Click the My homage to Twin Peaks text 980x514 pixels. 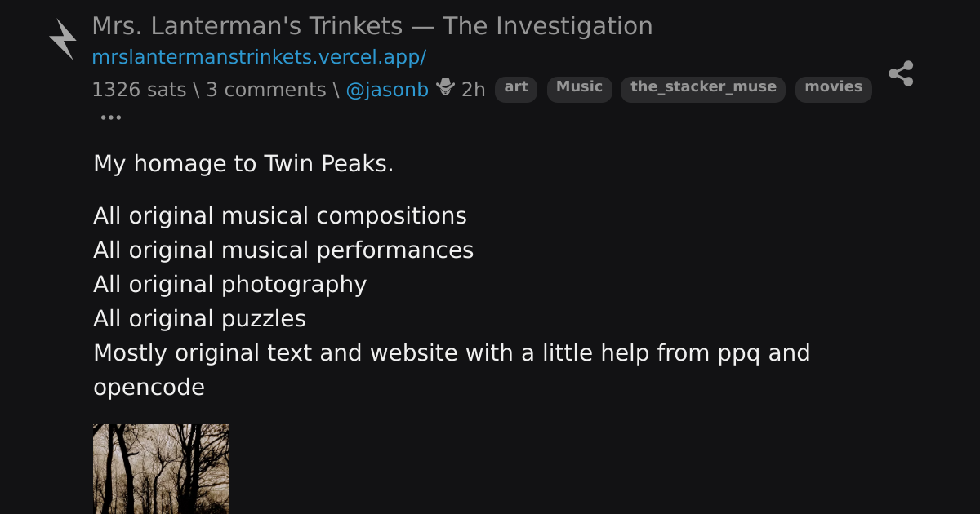[x=243, y=164]
